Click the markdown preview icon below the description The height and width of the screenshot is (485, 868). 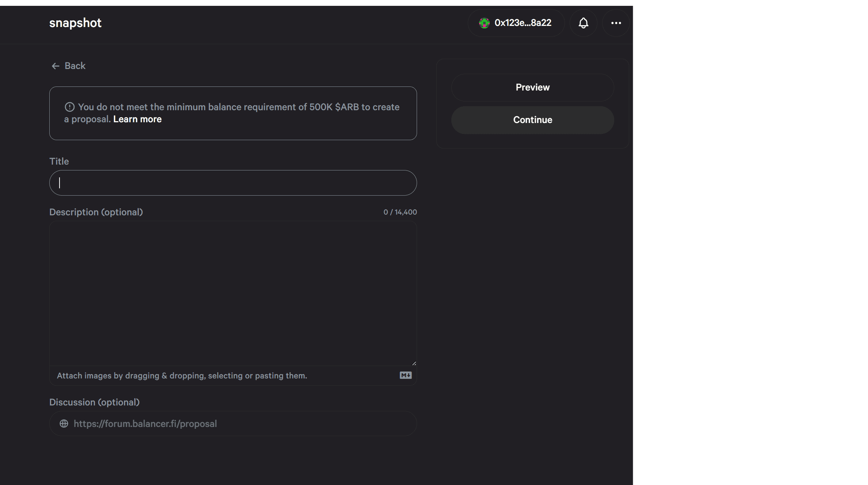[405, 375]
